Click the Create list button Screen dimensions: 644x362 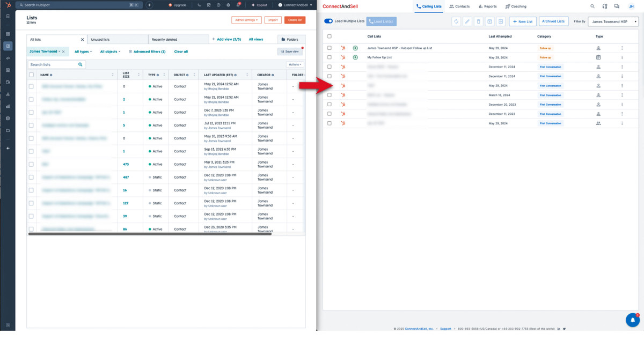pos(295,20)
